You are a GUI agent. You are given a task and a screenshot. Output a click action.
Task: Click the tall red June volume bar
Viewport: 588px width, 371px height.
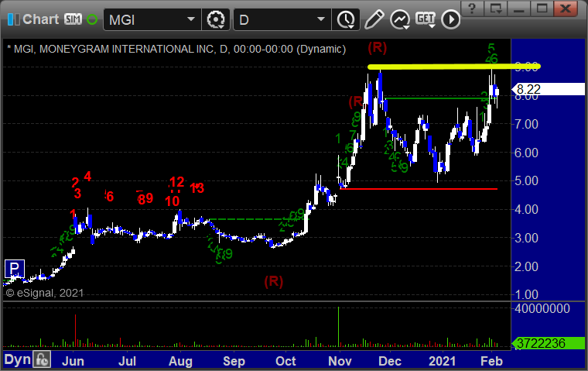tap(75, 331)
